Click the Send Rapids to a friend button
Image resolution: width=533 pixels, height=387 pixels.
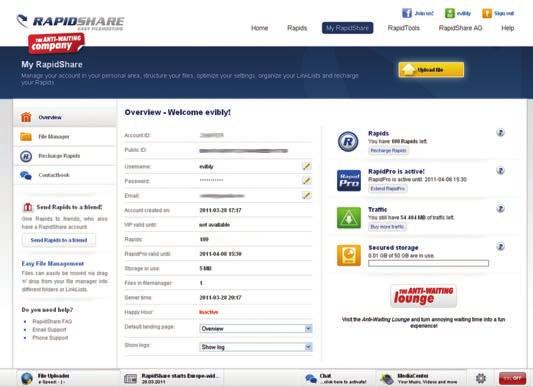click(x=59, y=240)
